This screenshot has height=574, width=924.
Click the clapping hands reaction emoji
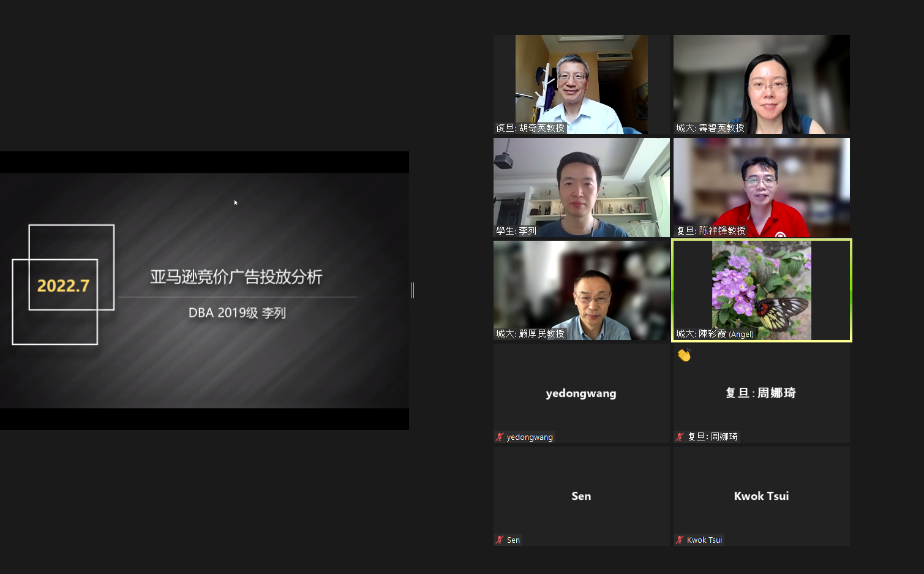pos(684,355)
